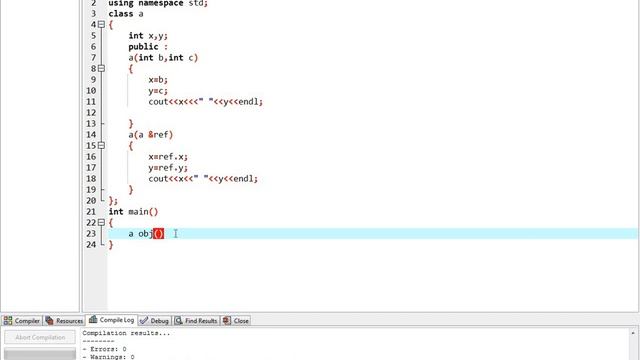Collapse the constructor fold at line 8
640x360 pixels.
pos(101,68)
